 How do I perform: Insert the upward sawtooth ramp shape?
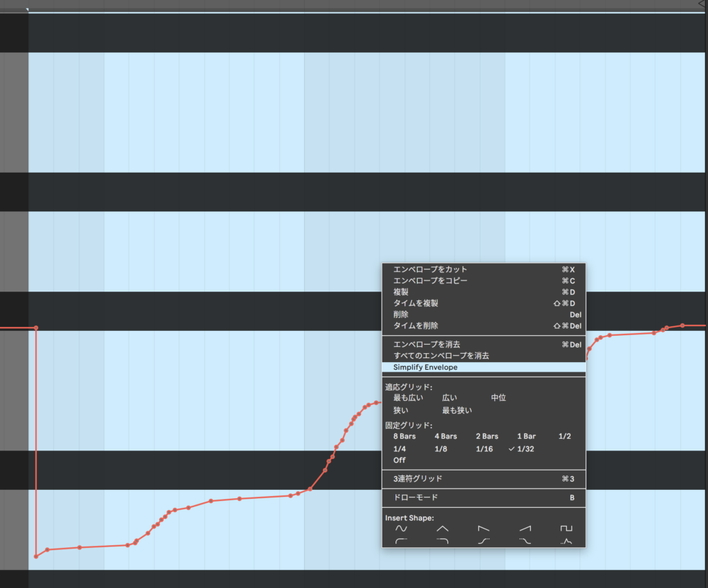pos(525,529)
